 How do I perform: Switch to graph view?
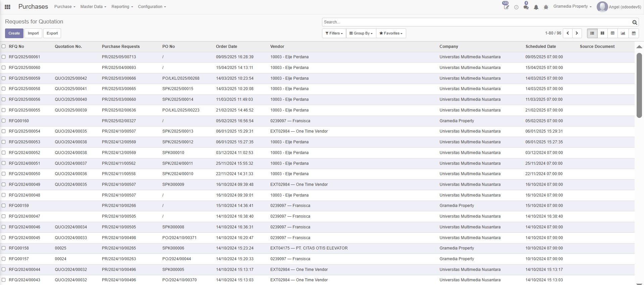tap(623, 33)
